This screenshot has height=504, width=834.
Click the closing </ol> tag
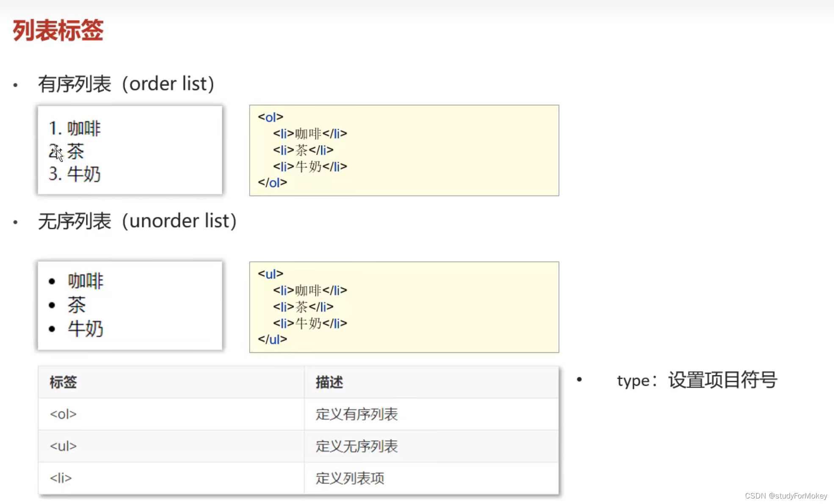[272, 183]
